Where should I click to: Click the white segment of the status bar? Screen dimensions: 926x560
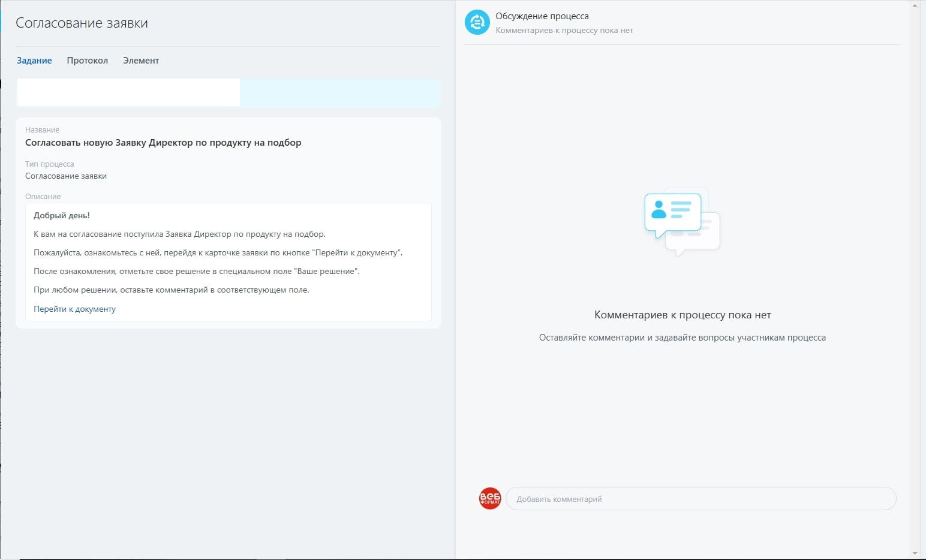(x=128, y=93)
